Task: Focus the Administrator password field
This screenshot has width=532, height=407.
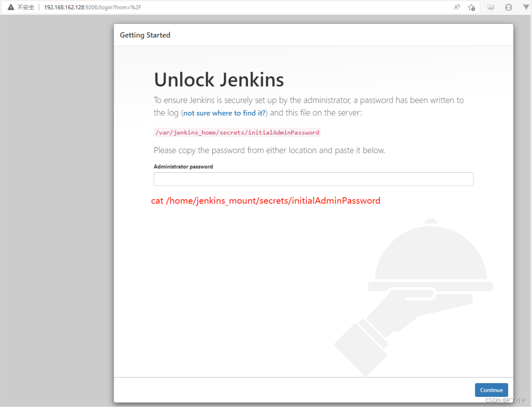Action: (x=313, y=179)
